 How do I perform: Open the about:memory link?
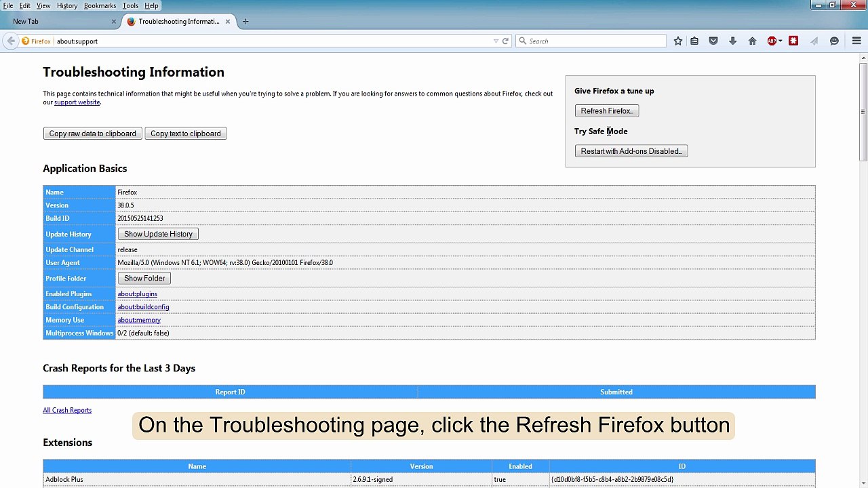(139, 320)
